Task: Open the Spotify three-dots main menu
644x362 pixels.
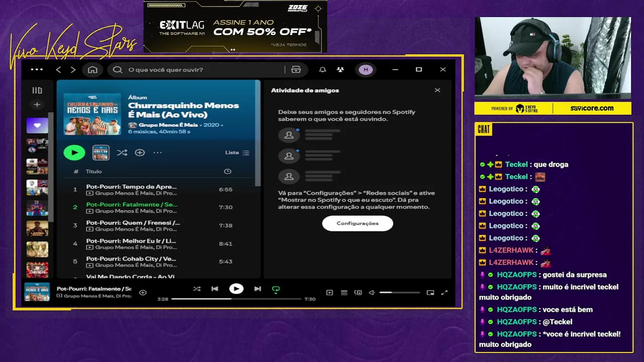Action: click(x=37, y=69)
